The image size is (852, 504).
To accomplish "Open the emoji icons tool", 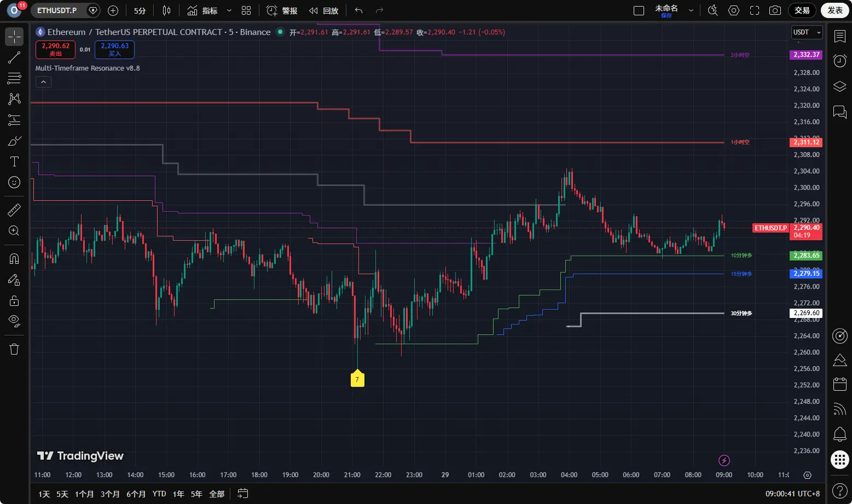I will pyautogui.click(x=14, y=182).
